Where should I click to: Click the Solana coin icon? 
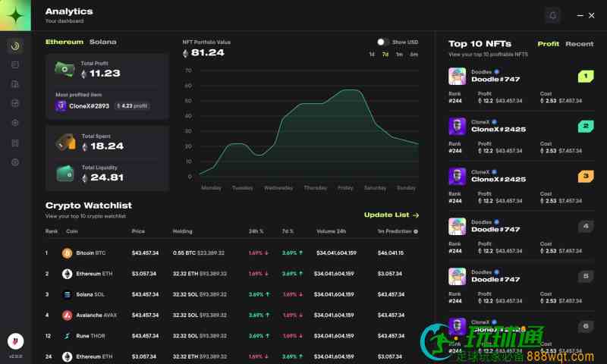[67, 295]
